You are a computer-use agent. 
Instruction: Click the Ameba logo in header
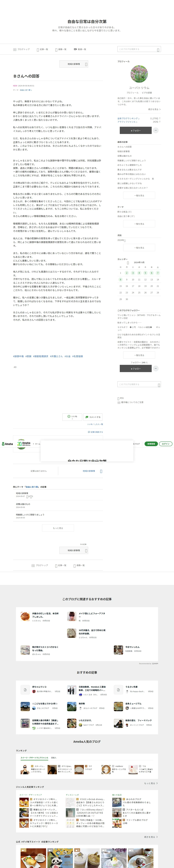[x=7, y=444]
